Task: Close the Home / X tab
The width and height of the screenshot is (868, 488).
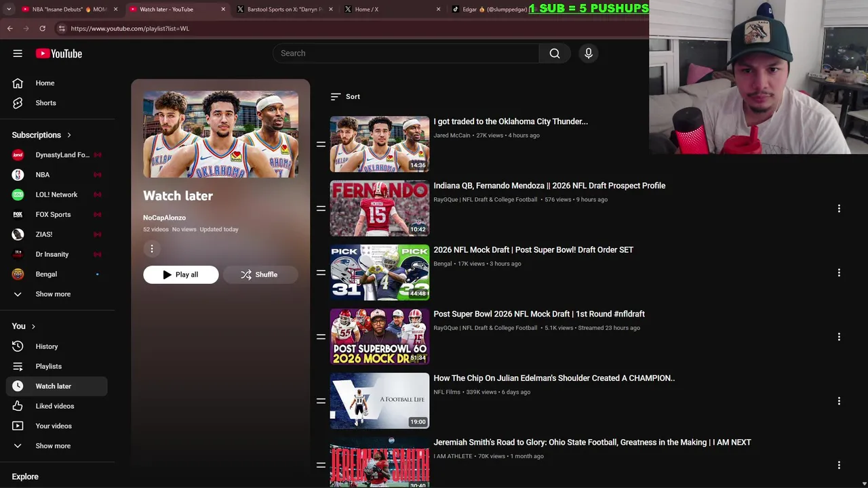Action: click(438, 9)
